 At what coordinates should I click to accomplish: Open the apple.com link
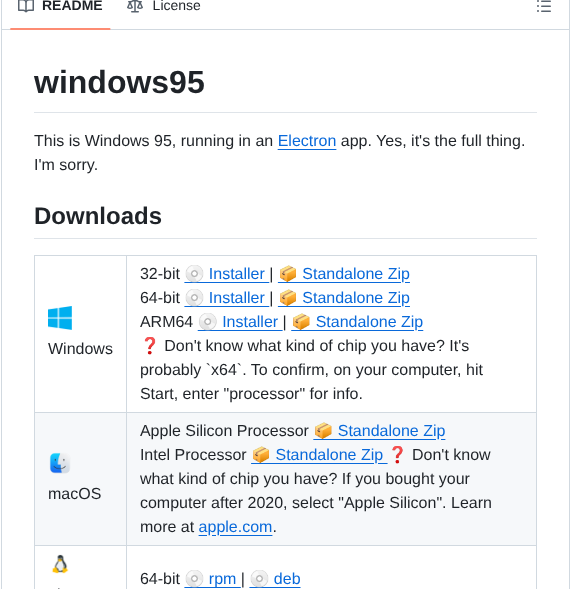(x=235, y=527)
